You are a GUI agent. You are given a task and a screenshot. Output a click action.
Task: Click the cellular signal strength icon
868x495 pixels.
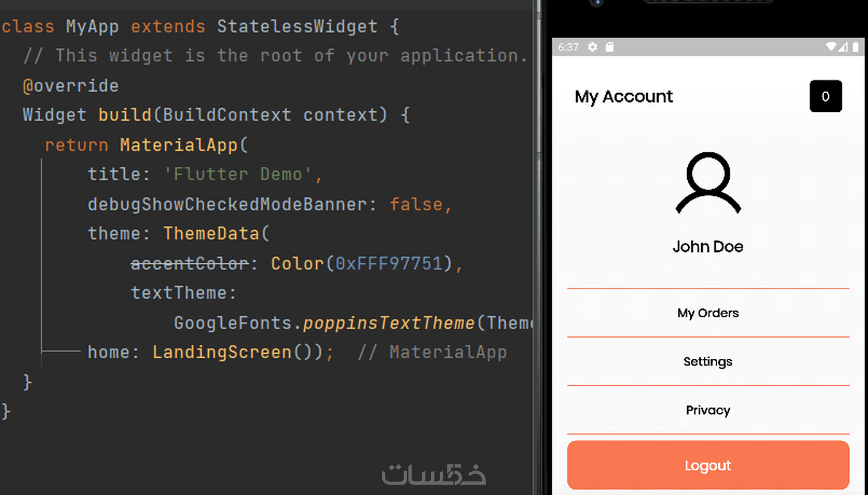tap(843, 47)
